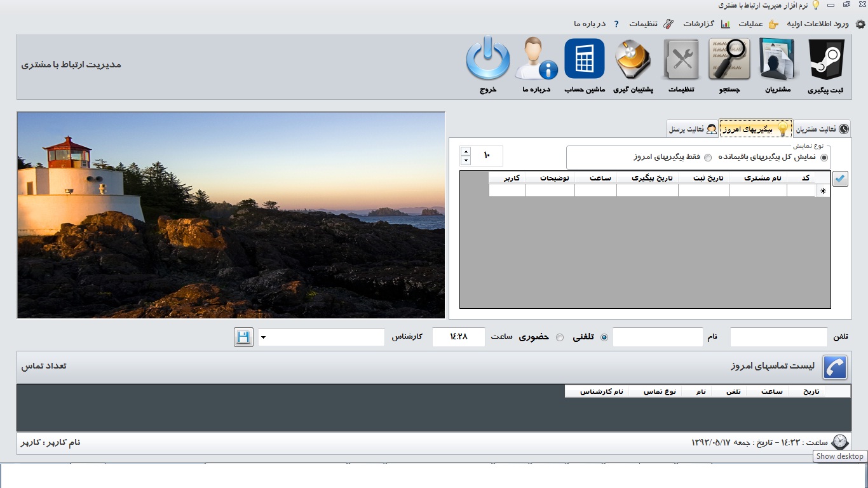Viewport: 868px width, 488px height.
Task: Select the حضوری call type radio
Action: [x=559, y=337]
